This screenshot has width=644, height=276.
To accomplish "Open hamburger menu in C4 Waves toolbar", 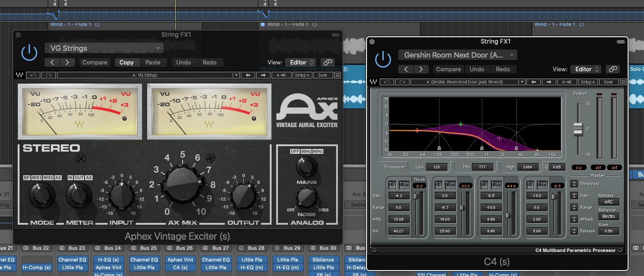I will point(623,82).
